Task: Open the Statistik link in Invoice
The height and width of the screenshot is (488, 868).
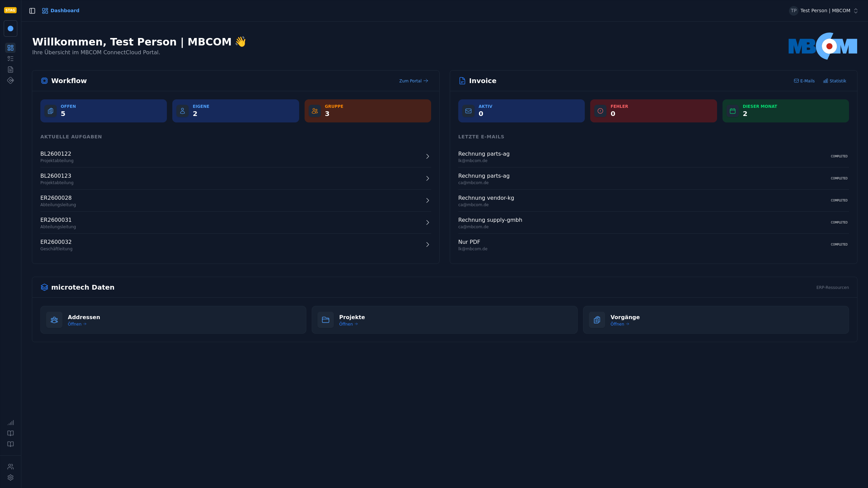Action: coord(835,81)
